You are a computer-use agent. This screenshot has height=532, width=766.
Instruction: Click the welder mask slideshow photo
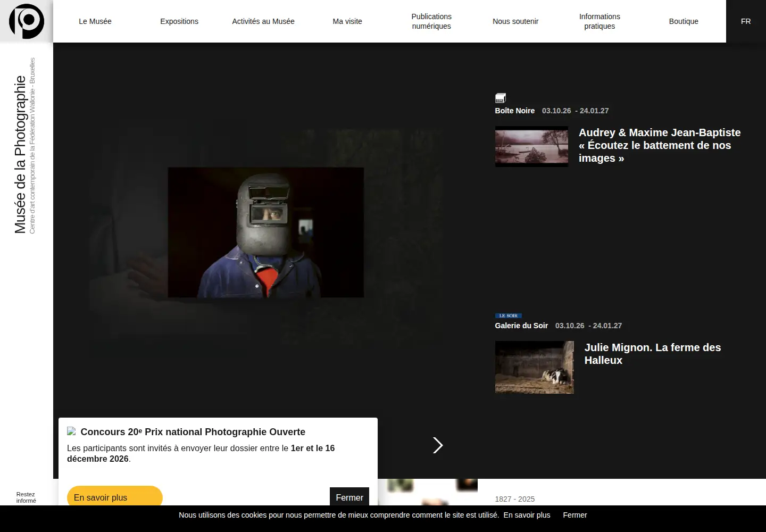[x=266, y=232]
